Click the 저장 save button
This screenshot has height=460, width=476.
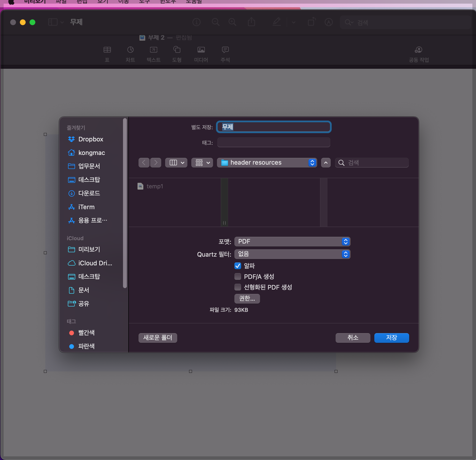[x=391, y=337]
